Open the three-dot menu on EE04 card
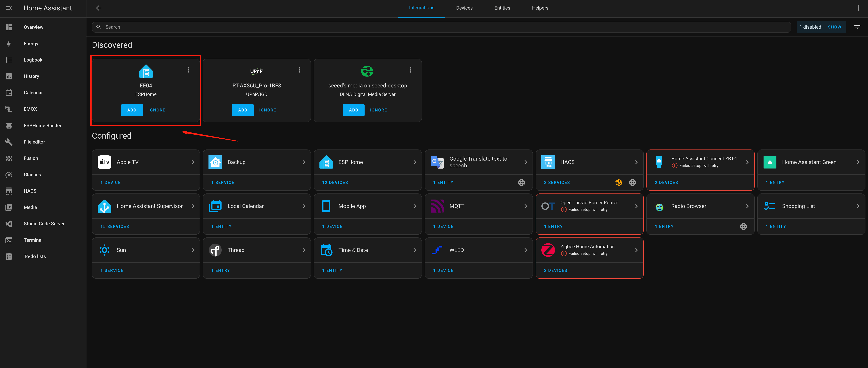The width and height of the screenshot is (868, 368). [x=189, y=70]
